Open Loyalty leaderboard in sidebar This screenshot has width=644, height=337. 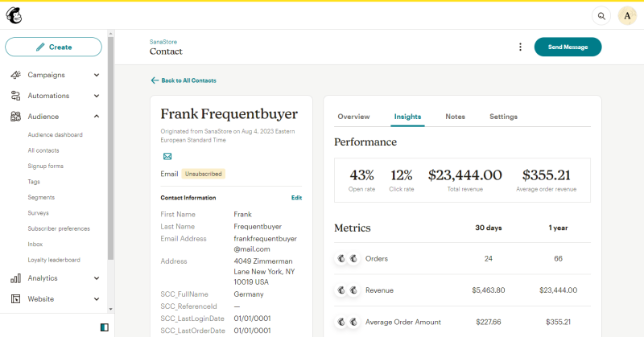coord(54,260)
